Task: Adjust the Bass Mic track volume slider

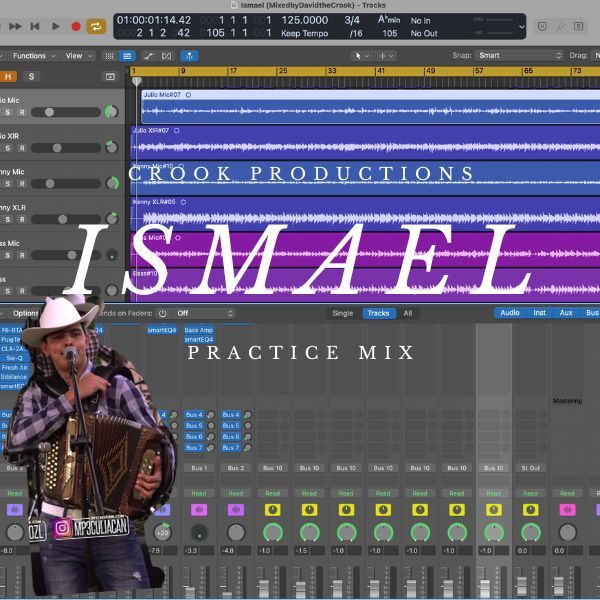Action: (66, 255)
